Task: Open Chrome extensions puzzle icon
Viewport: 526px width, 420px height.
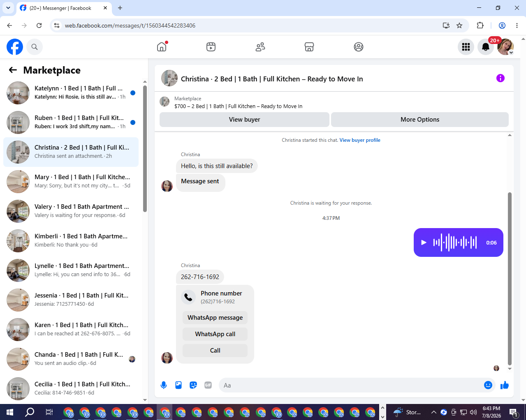Action: (x=480, y=25)
